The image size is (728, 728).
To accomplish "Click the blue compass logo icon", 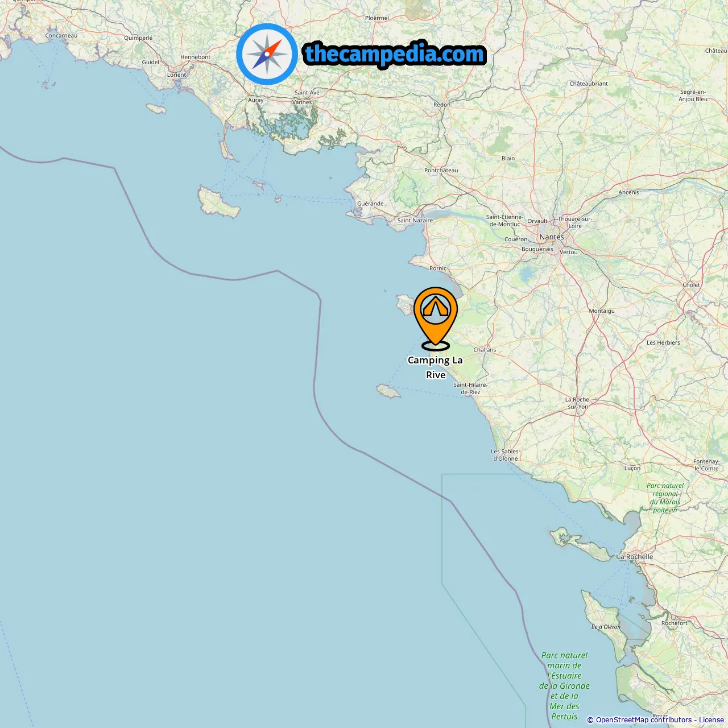I will coord(267,54).
